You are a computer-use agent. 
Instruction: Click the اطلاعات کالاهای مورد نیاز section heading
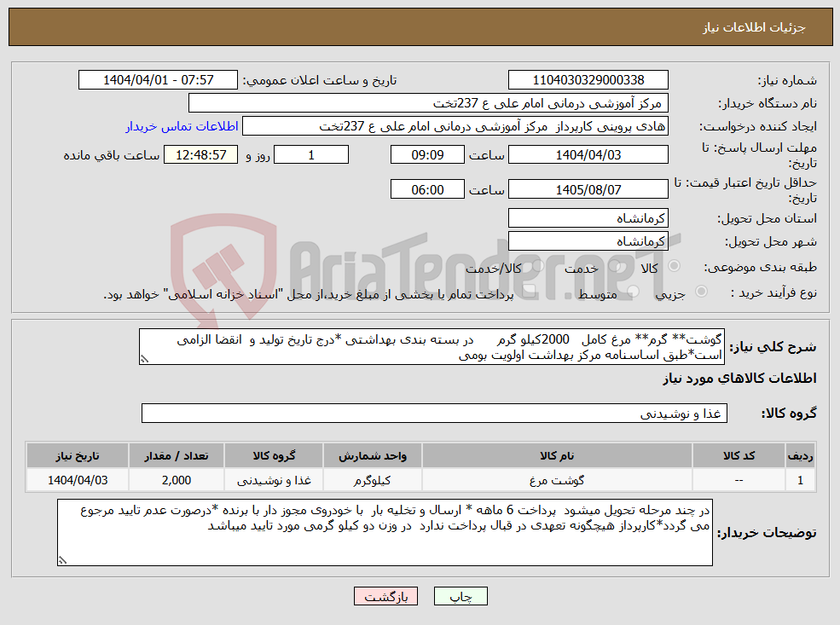[x=739, y=379]
